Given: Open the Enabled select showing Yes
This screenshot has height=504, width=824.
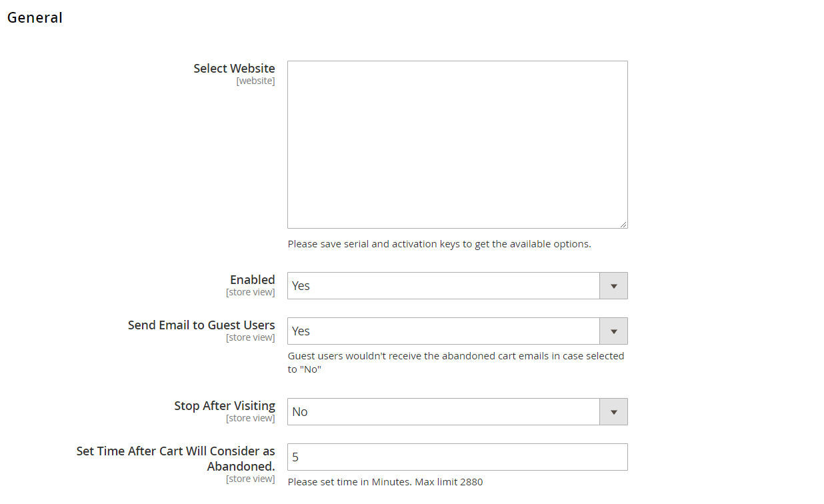Looking at the screenshot, I should (x=443, y=286).
